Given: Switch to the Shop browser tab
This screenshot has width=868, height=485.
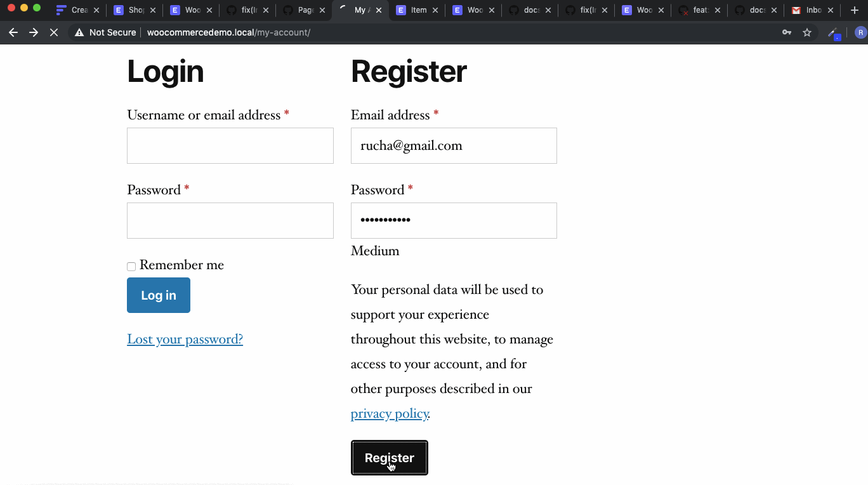Looking at the screenshot, I should 134,10.
